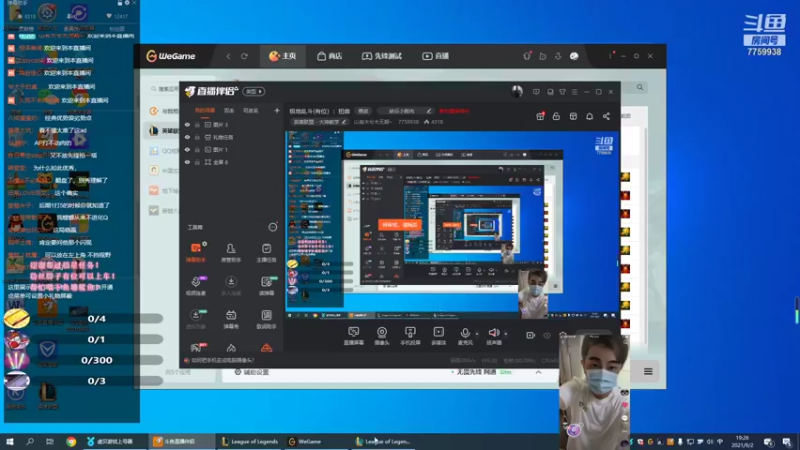Lock the 图片 3 layer
800x450 pixels.
[197, 124]
